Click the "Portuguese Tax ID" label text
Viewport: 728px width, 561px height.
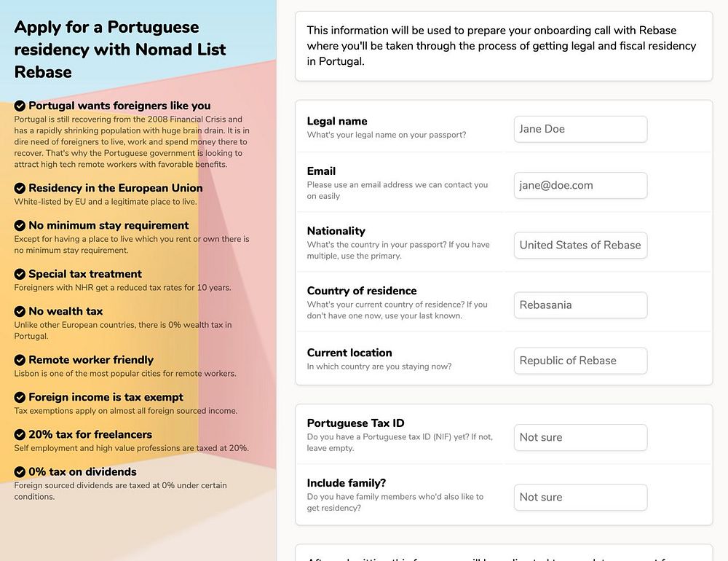pos(355,423)
